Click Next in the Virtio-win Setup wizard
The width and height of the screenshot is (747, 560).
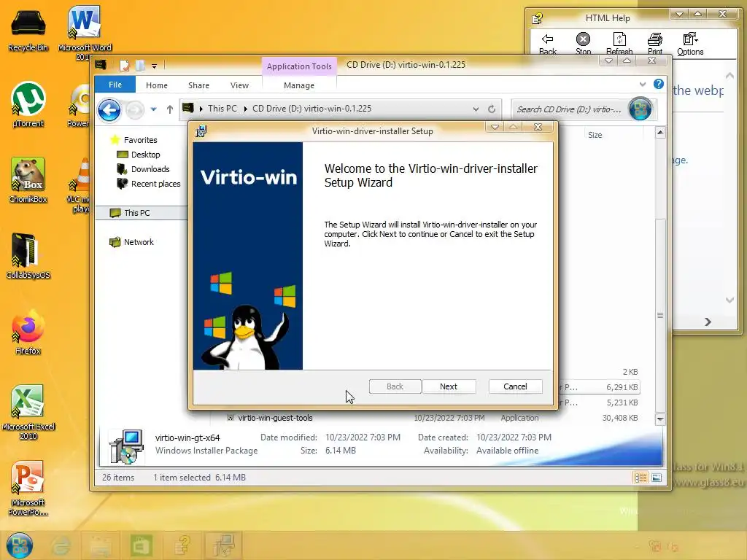click(x=449, y=386)
